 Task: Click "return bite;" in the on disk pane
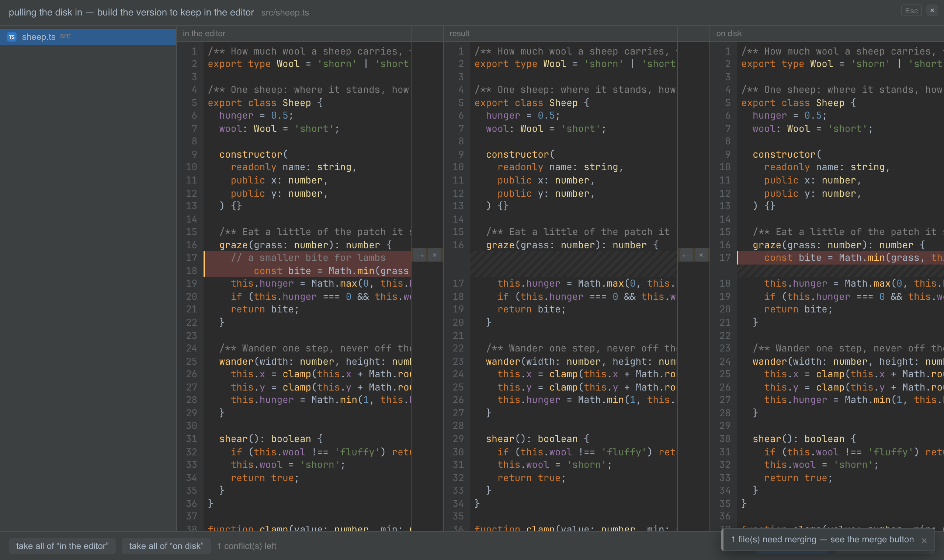tap(798, 309)
